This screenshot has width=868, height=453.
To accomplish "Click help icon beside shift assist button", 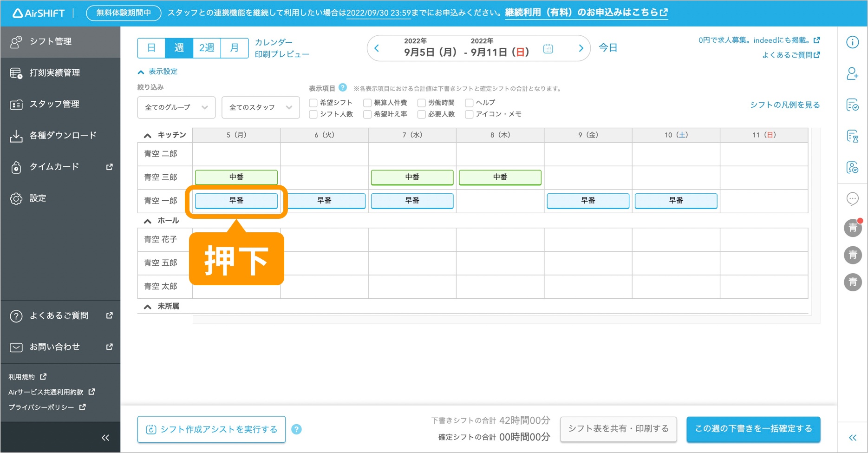I will (x=296, y=429).
